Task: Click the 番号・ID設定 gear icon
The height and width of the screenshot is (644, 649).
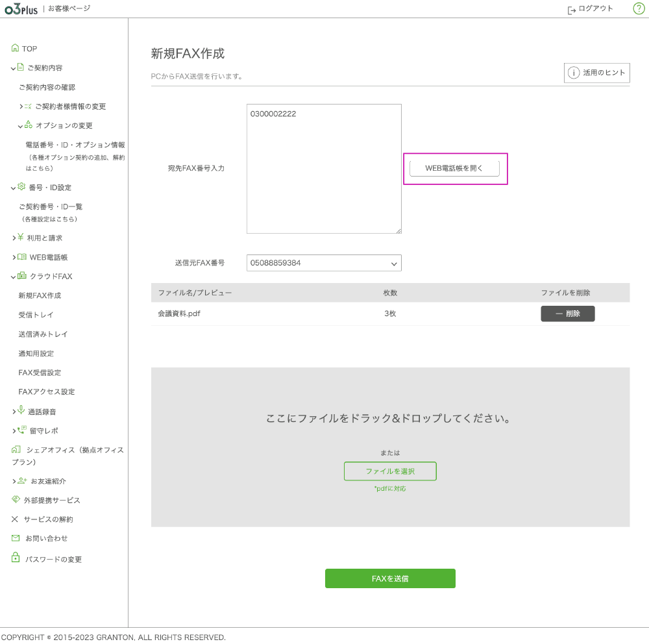Action: [21, 186]
